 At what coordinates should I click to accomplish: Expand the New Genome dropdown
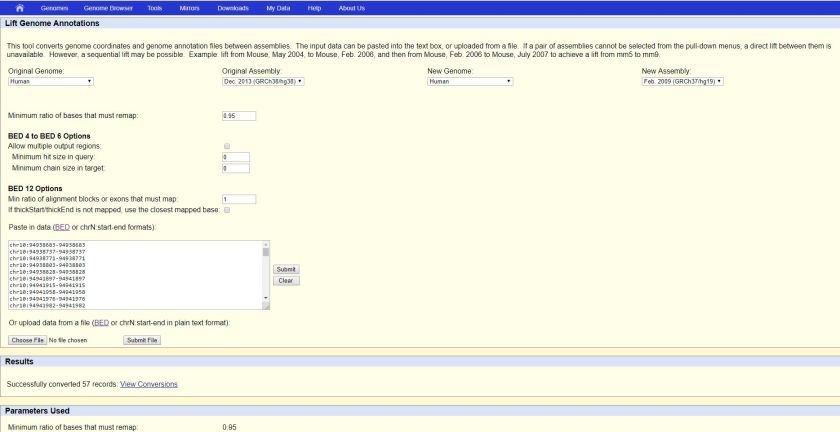click(470, 81)
